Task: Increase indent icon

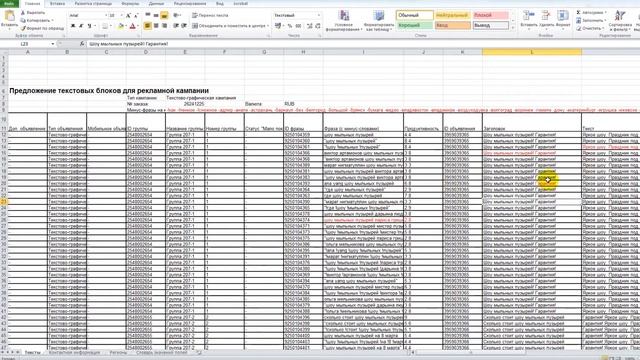Action: click(184, 26)
